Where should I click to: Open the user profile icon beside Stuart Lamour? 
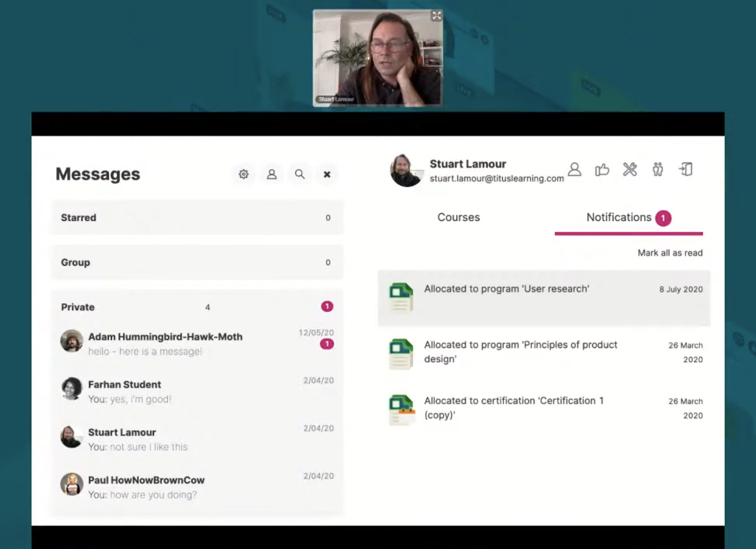click(574, 169)
